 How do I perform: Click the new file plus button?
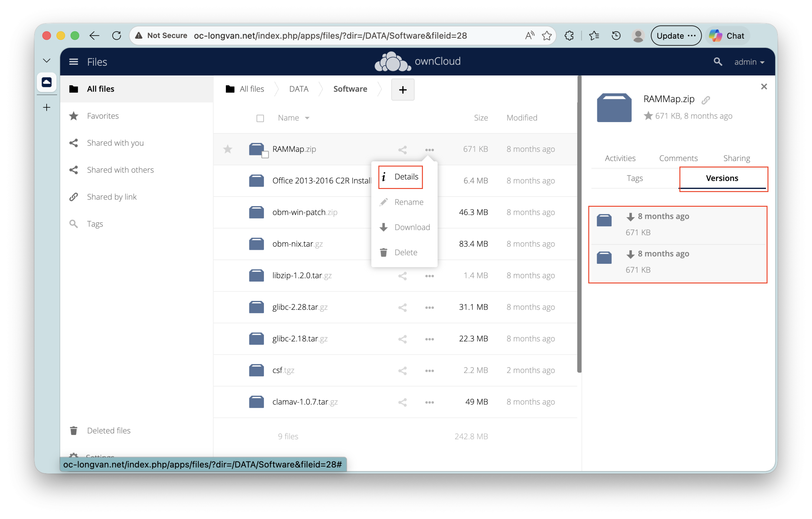coord(403,90)
